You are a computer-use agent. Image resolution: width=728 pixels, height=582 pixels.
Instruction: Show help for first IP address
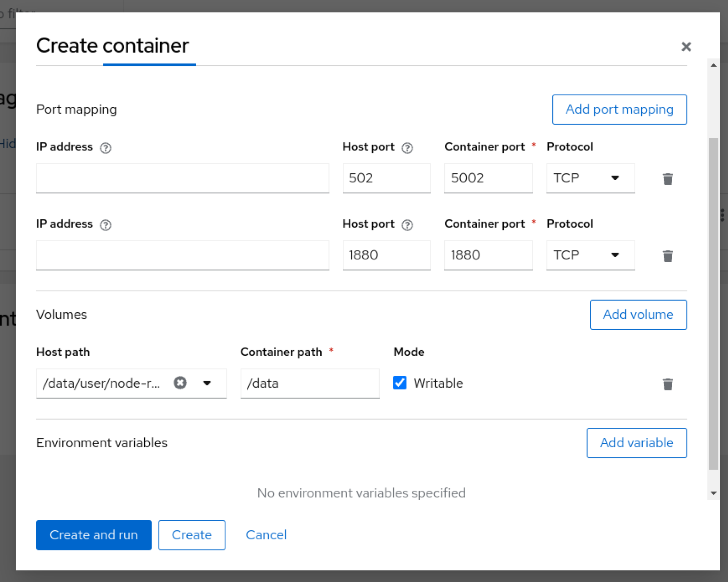[x=106, y=147]
